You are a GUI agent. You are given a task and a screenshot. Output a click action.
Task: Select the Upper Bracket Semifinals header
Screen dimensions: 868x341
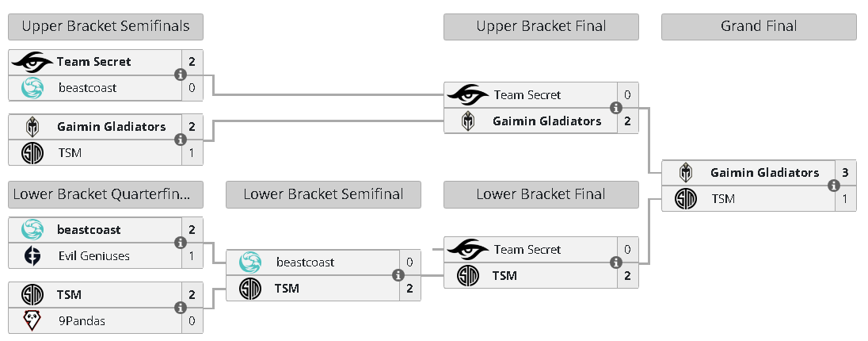[x=105, y=27]
